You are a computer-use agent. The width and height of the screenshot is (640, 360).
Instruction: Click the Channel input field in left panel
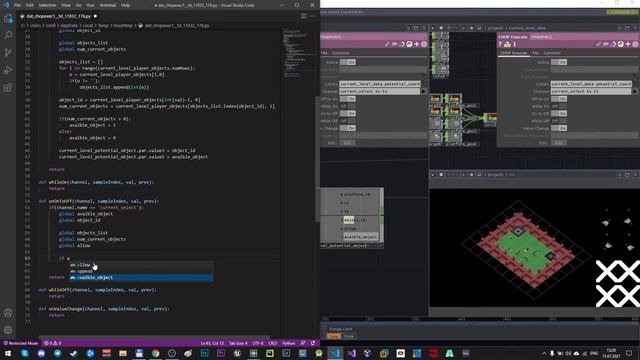click(x=379, y=91)
